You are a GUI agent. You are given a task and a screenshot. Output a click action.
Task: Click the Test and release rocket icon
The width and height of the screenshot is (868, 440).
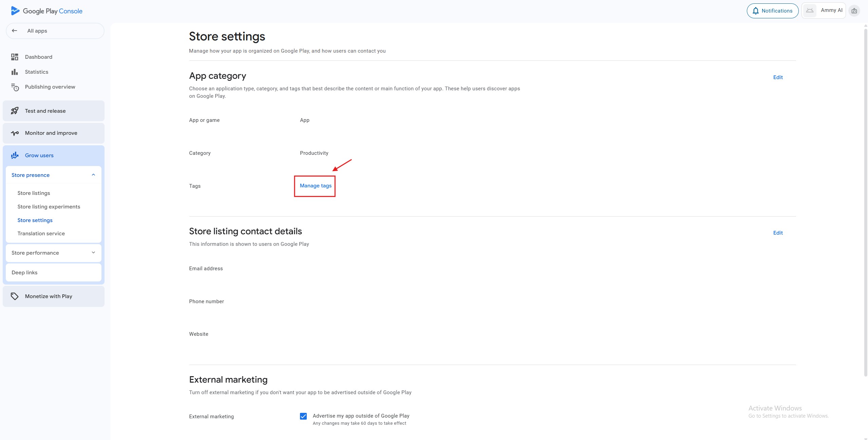15,111
